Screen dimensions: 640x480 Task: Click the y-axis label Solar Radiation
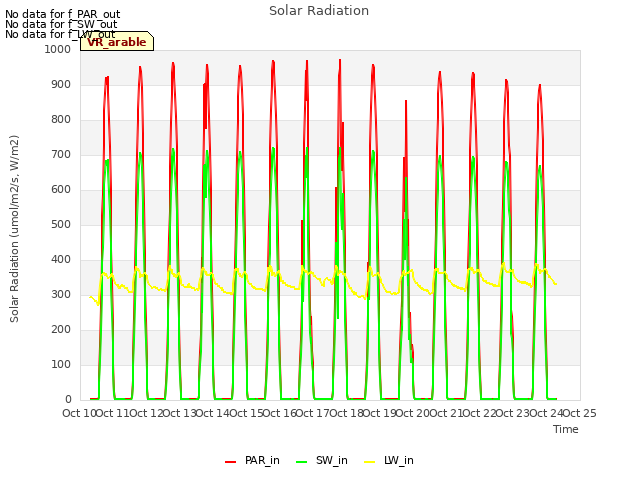tap(14, 229)
